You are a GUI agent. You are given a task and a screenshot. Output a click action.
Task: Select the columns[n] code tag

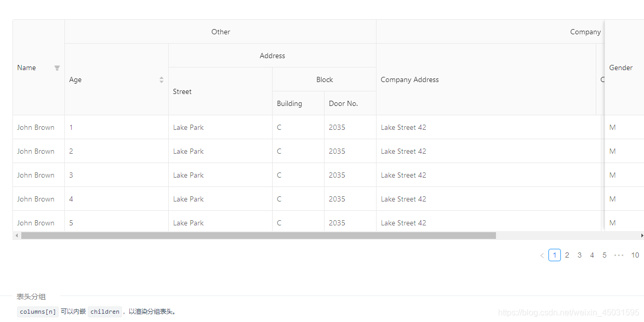(37, 311)
